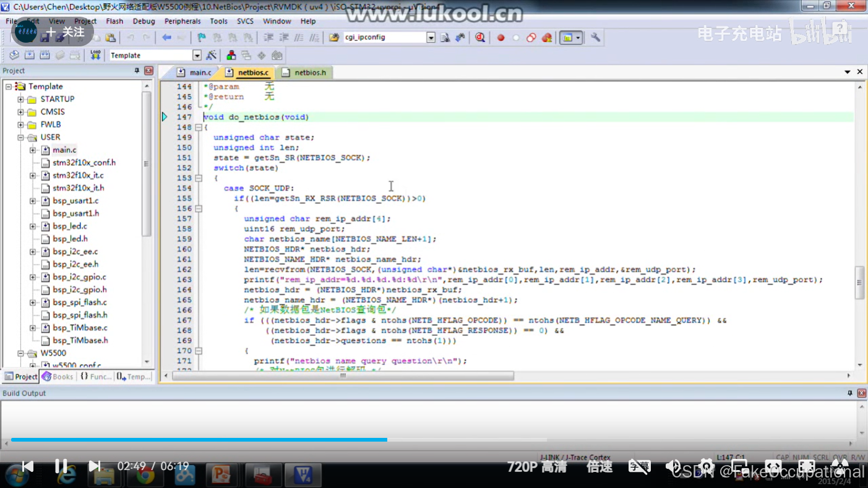The image size is (868, 488).
Task: Click the Paste toolbar icon
Action: click(110, 38)
